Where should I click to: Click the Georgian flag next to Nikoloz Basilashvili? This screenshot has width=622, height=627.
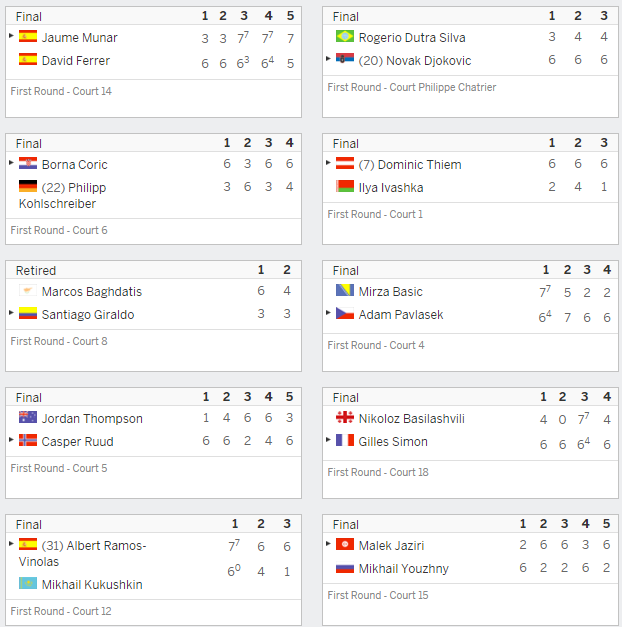click(x=345, y=417)
